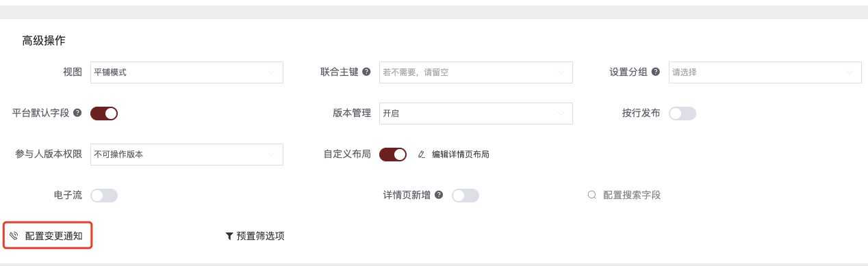Enable the 按行发布 switch
This screenshot has width=868, height=266.
(682, 114)
